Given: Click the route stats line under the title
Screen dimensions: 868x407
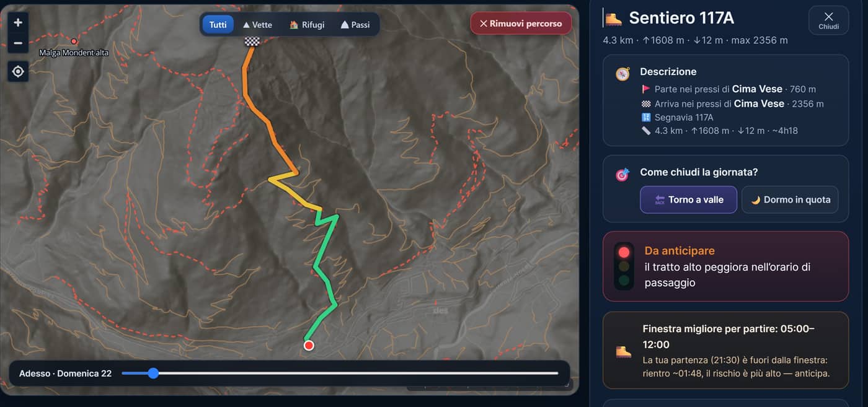Looking at the screenshot, I should coord(695,40).
